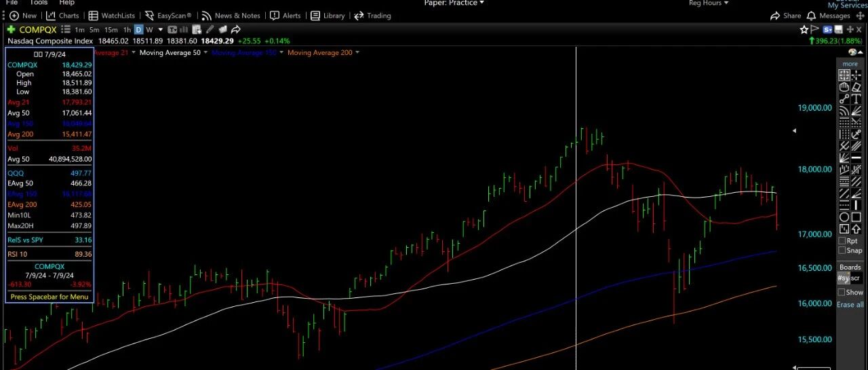Image resolution: width=868 pixels, height=370 pixels.
Task: Click the share arrow icon in chart header
Action: [x=235, y=29]
